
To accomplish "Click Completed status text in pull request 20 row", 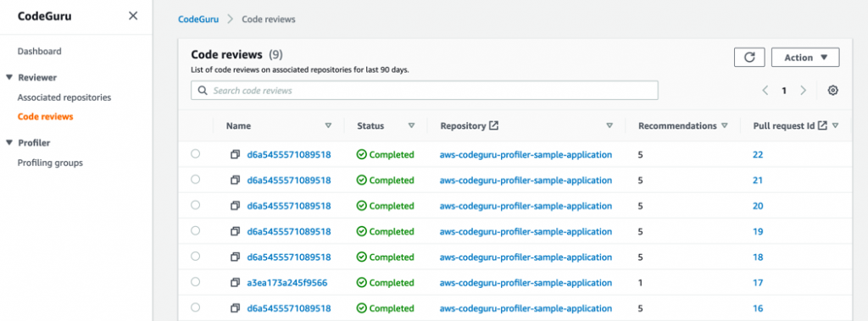I will [392, 206].
